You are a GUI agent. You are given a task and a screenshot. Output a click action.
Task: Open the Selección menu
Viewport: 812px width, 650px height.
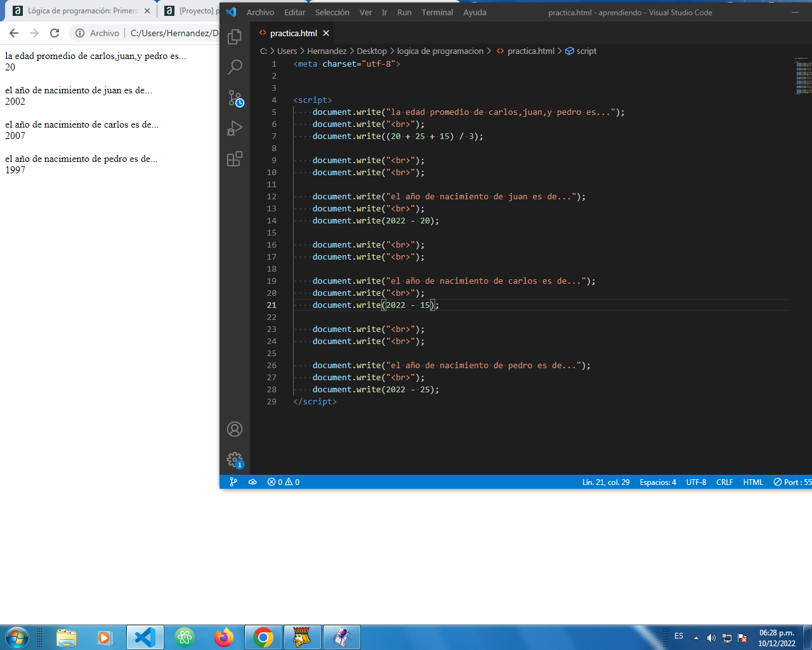pos(332,12)
